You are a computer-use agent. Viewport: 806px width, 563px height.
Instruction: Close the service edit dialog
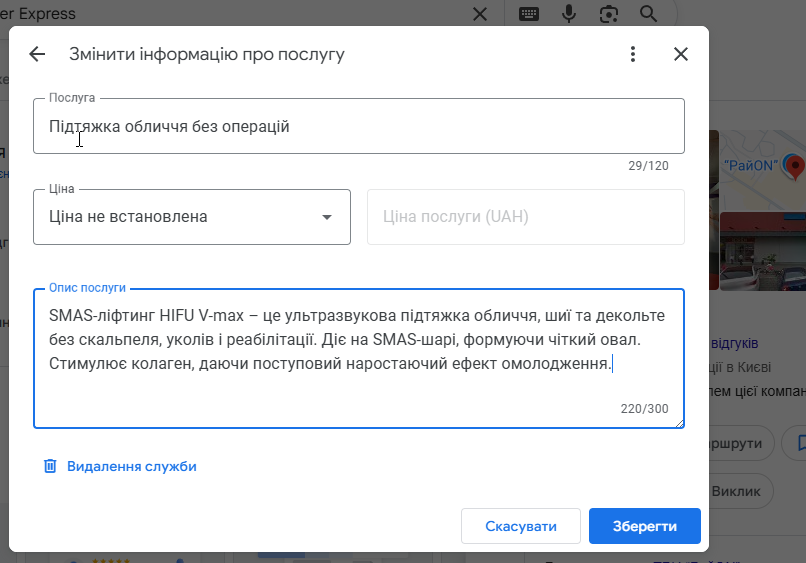[681, 54]
